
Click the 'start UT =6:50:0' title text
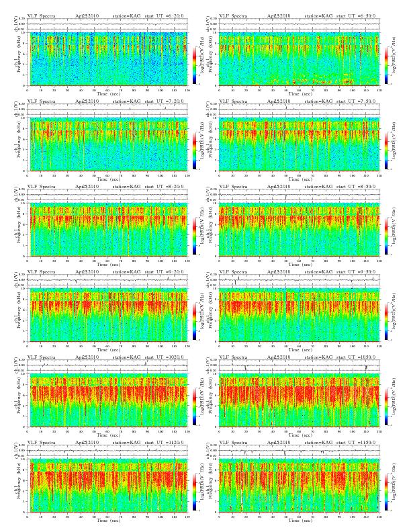coord(356,16)
